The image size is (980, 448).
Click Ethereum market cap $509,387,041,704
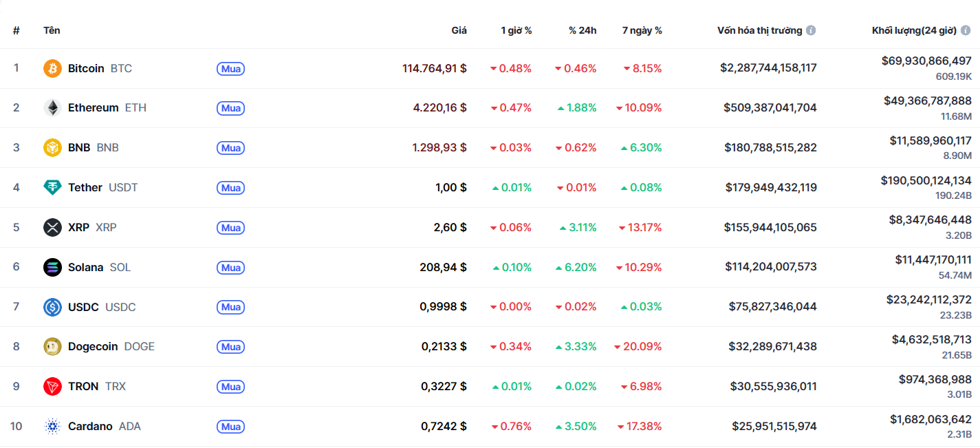pyautogui.click(x=770, y=108)
